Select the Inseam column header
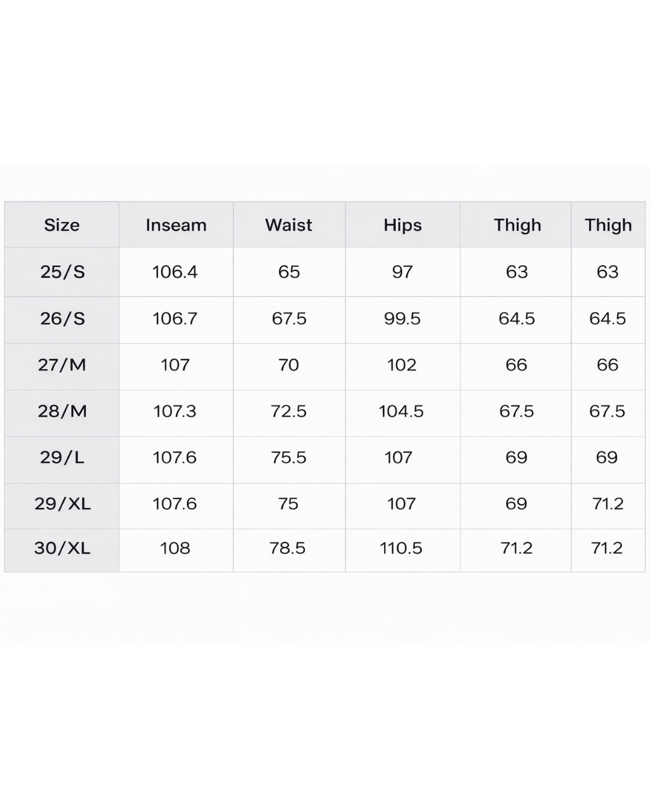 click(176, 225)
